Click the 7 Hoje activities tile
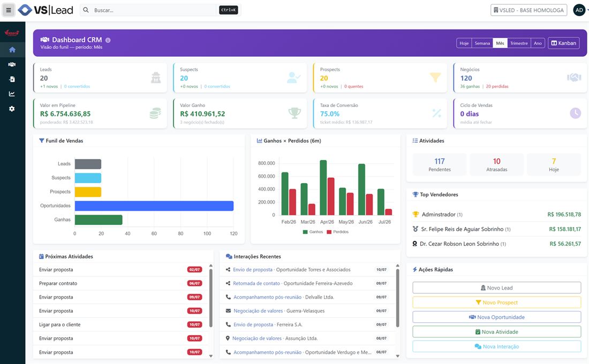Viewport: 589px width, 364px height. (554, 164)
